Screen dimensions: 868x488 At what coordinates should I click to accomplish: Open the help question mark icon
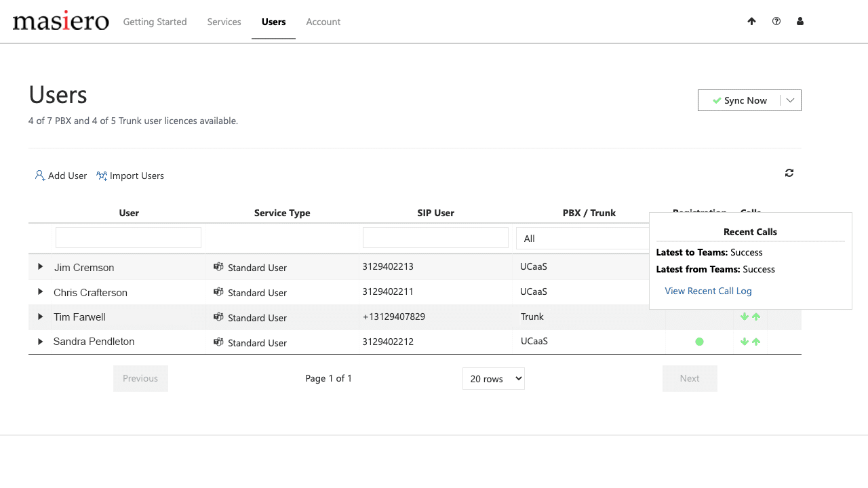[x=776, y=21]
